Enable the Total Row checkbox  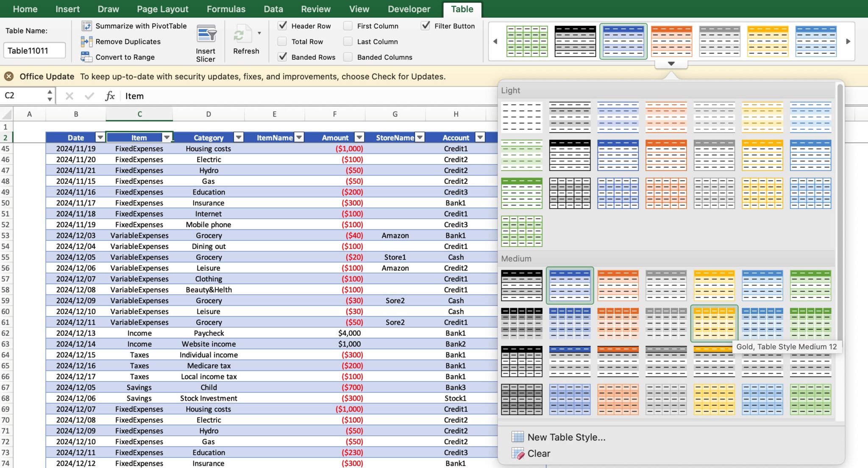point(282,42)
